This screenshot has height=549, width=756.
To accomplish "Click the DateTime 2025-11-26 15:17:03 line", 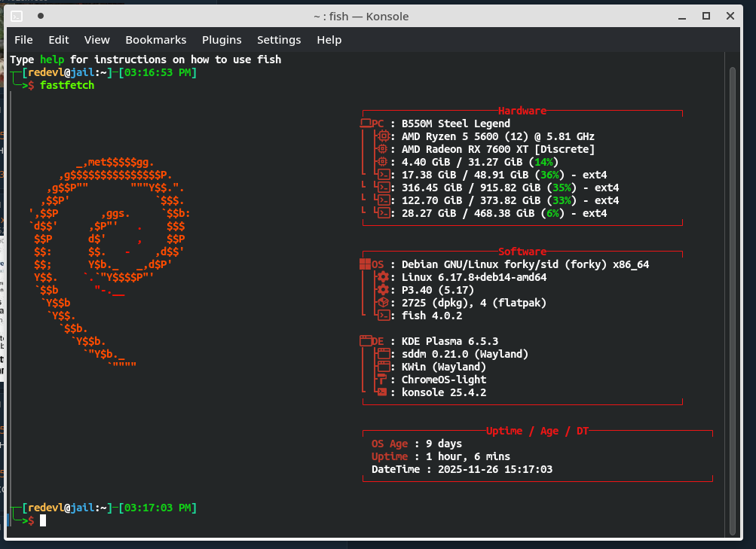I will (462, 469).
